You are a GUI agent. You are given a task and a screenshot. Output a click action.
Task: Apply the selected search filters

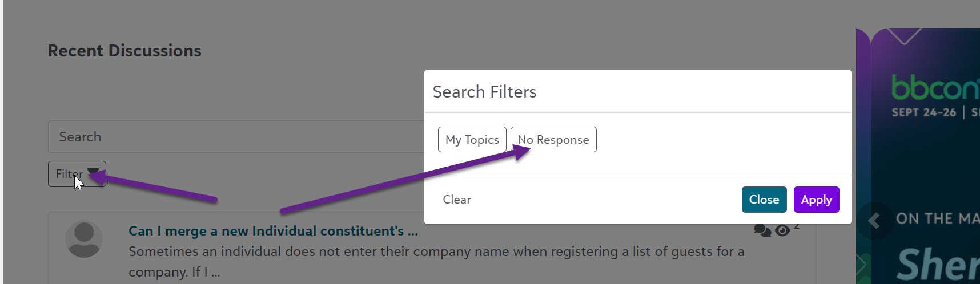point(816,200)
